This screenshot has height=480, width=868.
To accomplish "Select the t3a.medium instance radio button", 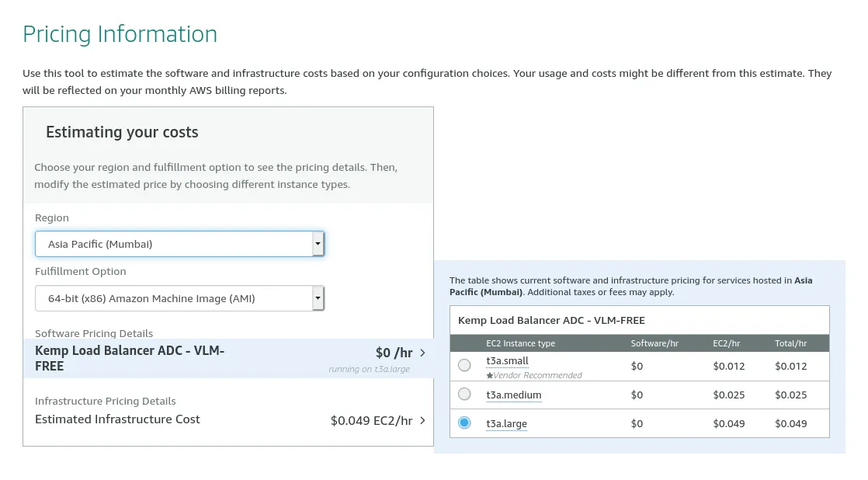I will tap(464, 395).
